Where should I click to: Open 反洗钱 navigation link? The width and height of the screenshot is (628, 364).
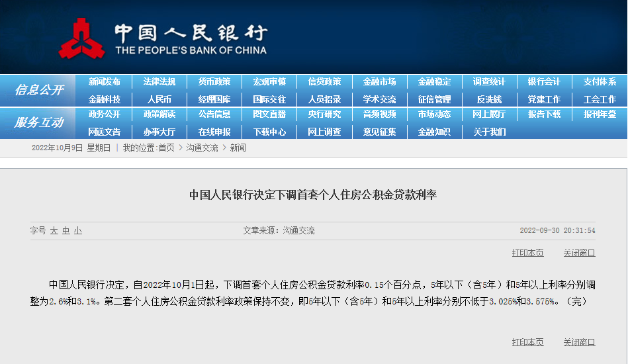[x=489, y=99]
